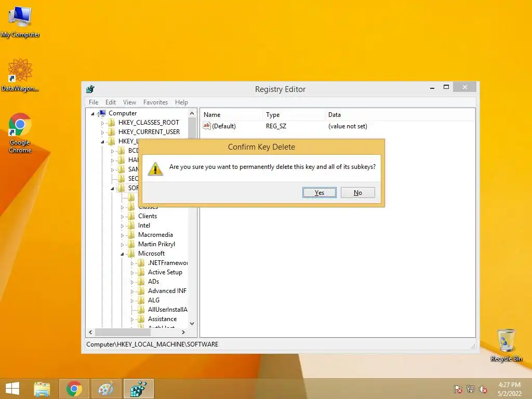Select the AllUserInstallA key

click(x=168, y=310)
